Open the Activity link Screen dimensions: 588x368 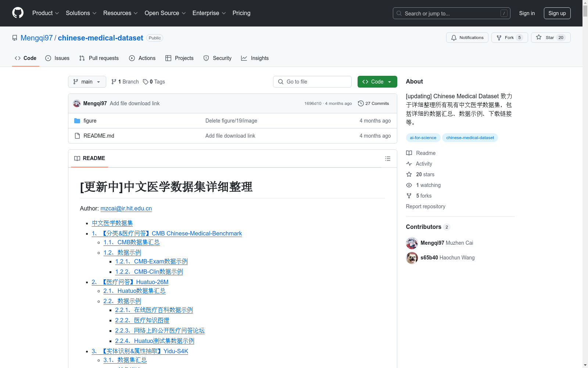click(x=419, y=164)
